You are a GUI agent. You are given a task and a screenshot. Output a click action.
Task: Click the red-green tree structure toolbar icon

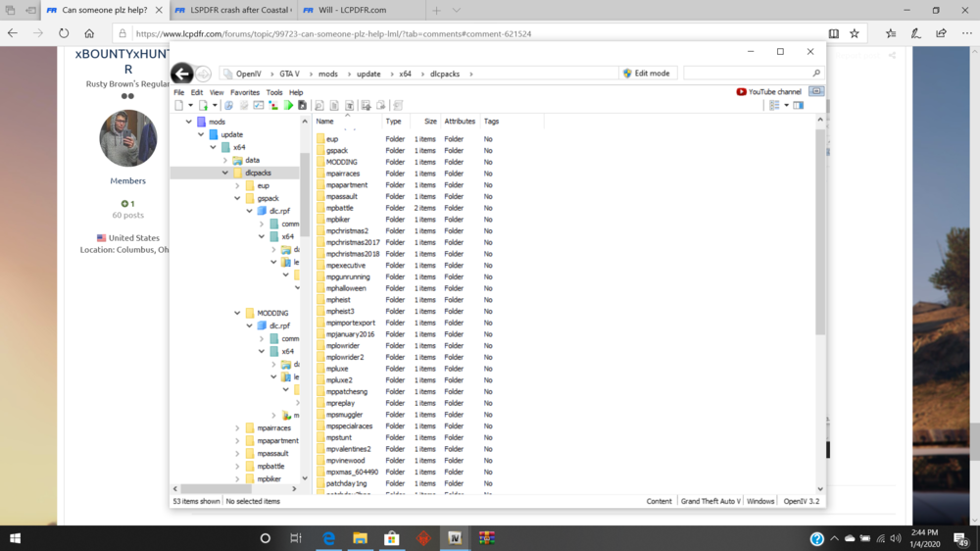[273, 105]
